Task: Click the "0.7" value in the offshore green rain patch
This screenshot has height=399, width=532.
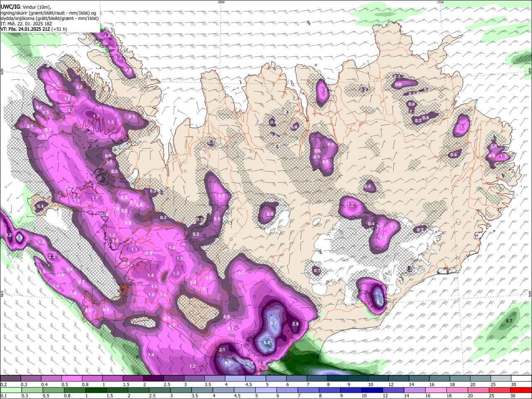Action: coord(509,321)
